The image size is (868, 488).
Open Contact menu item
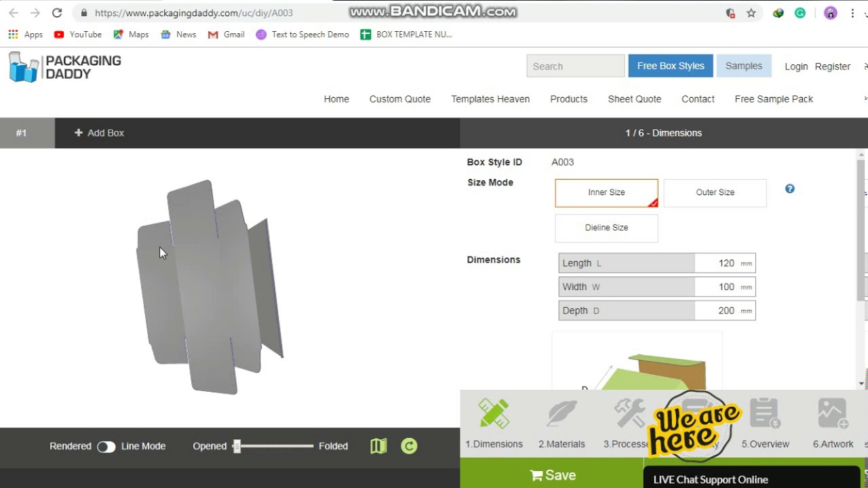pos(698,99)
